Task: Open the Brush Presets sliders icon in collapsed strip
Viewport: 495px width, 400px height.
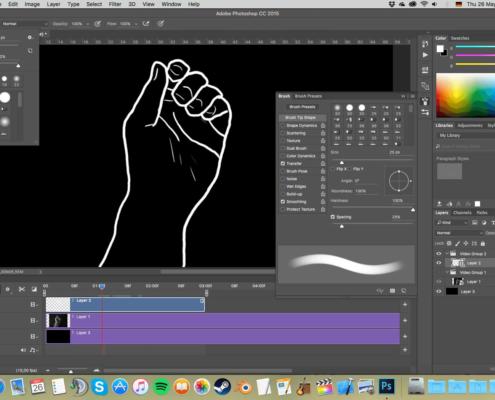Action: 425,112
